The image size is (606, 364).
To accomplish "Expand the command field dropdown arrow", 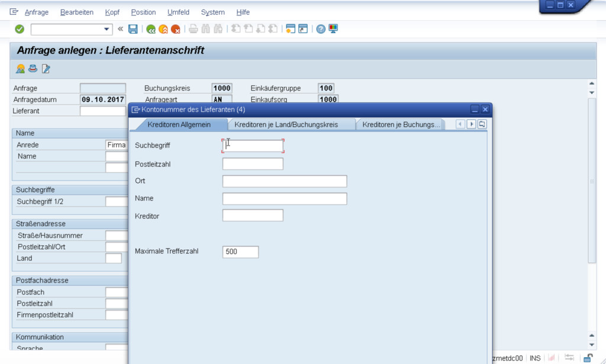I will pyautogui.click(x=107, y=29).
